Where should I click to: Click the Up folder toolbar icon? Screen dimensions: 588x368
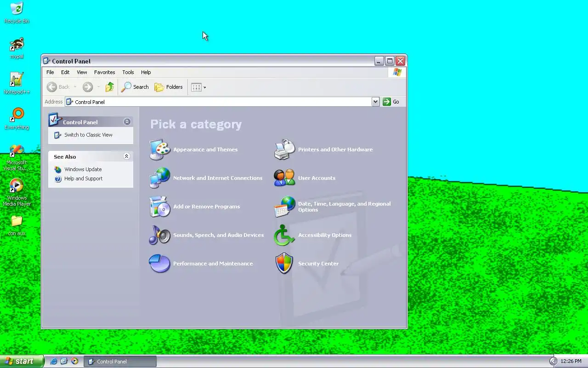[109, 87]
